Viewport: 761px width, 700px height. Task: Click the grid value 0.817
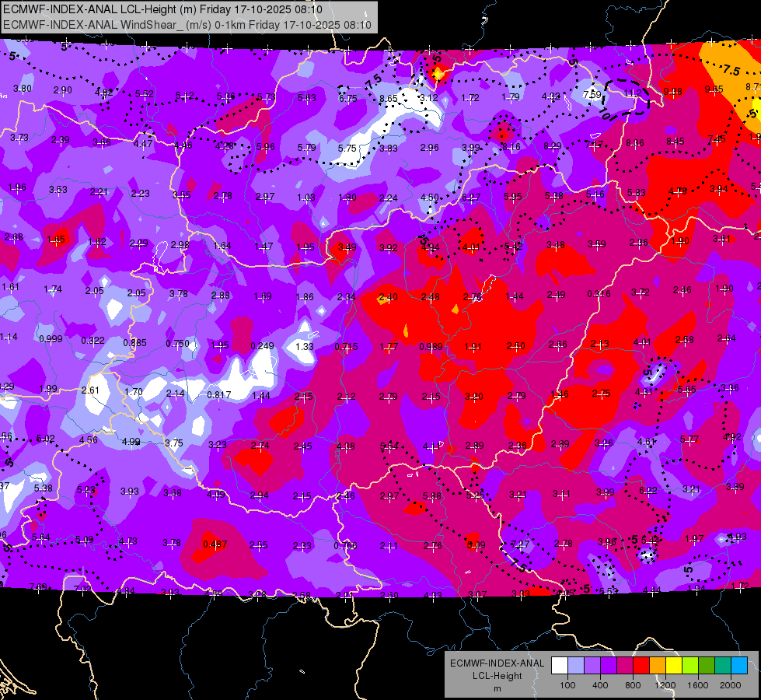pyautogui.click(x=219, y=395)
